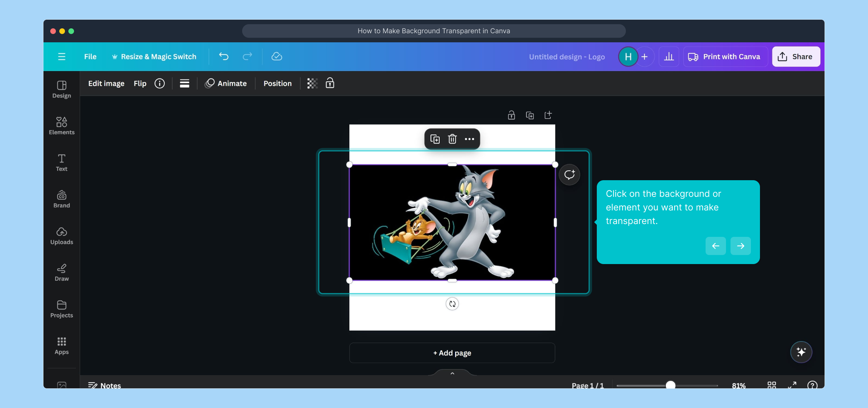The width and height of the screenshot is (868, 408).
Task: Click the Share button
Action: 795,57
